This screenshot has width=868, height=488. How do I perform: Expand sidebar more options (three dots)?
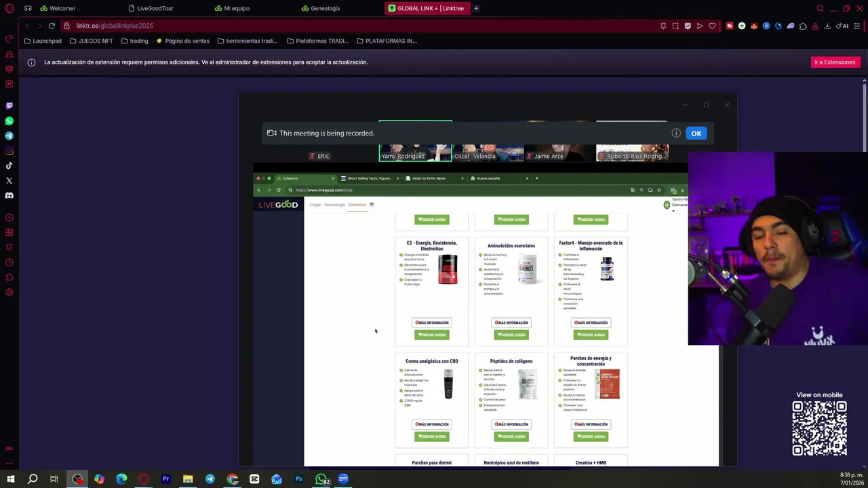pyautogui.click(x=9, y=463)
